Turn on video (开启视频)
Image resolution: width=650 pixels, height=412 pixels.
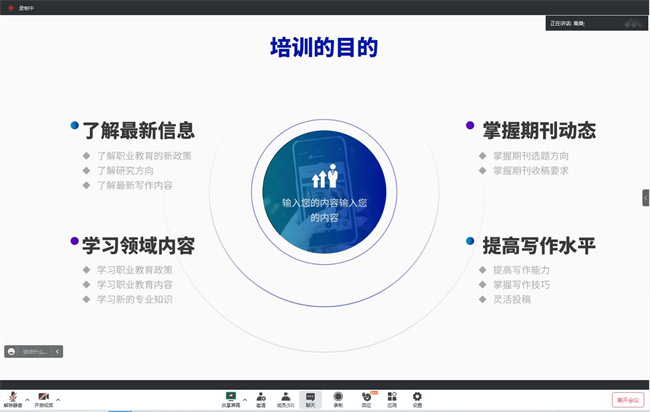click(x=44, y=400)
